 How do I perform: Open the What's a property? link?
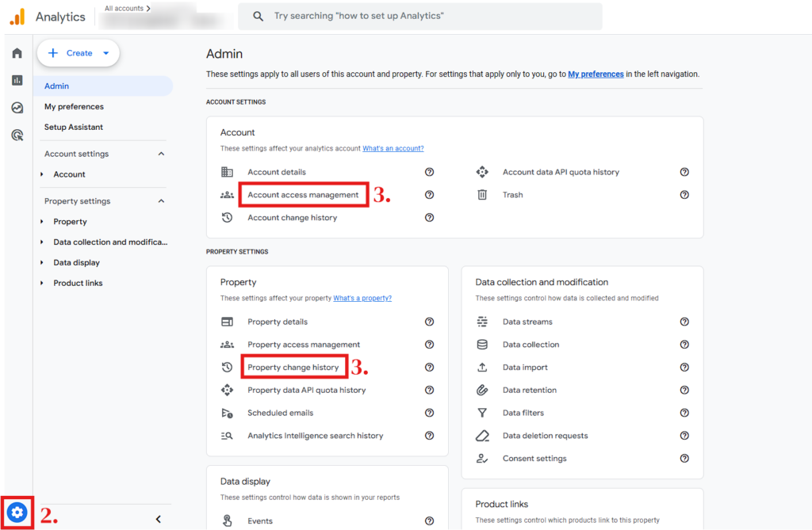click(362, 298)
